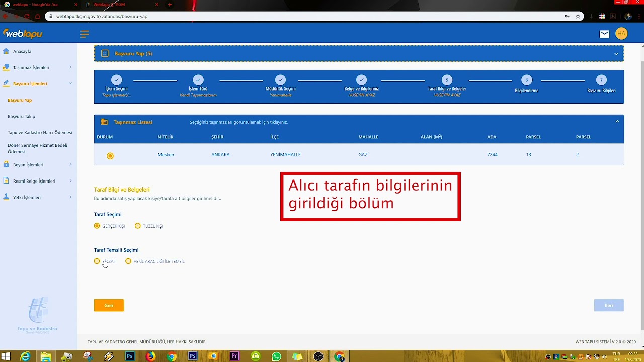Click the Yetki İşlemleri sidebar icon
The image size is (644, 362).
pyautogui.click(x=6, y=197)
